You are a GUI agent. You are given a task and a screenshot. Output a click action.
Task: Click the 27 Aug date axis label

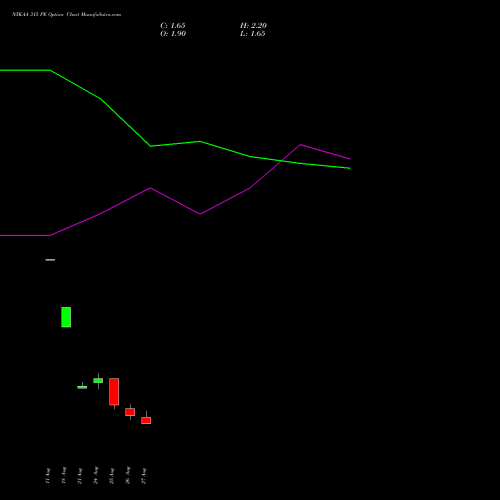(144, 476)
